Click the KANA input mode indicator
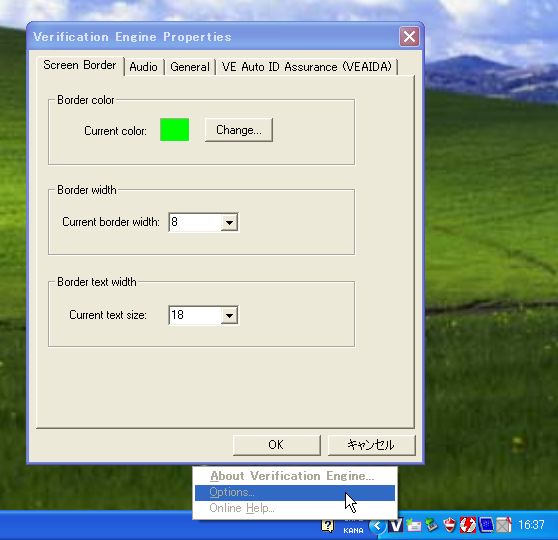The image size is (558, 540). (353, 530)
